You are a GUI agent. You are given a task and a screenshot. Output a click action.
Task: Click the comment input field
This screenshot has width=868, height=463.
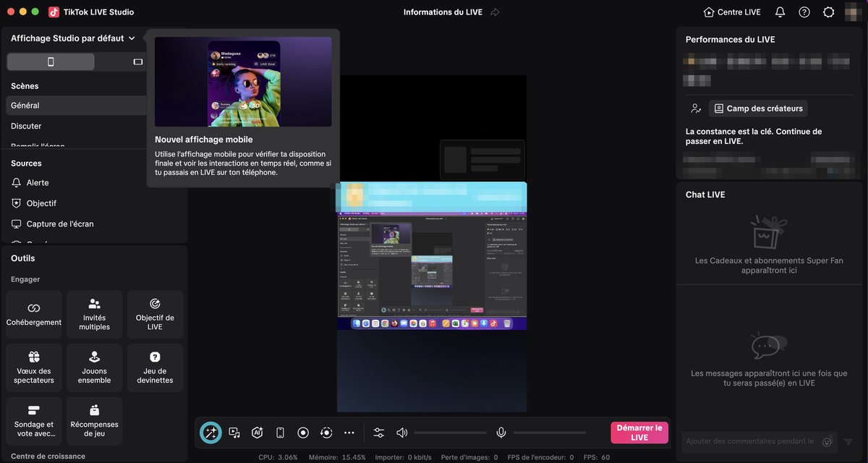click(x=749, y=441)
